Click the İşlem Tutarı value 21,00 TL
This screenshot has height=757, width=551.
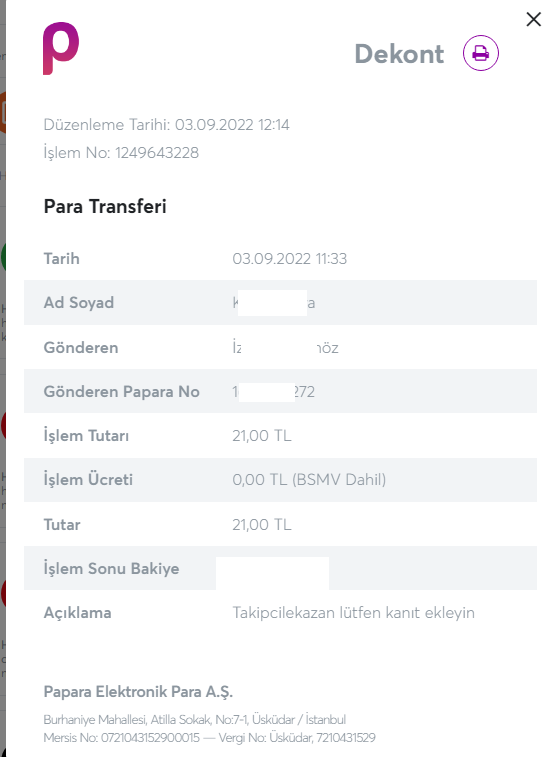tap(262, 435)
